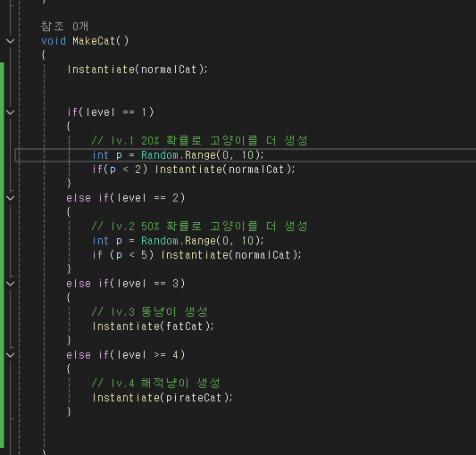The height and width of the screenshot is (455, 476).
Task: Click the Instantiate(pirateCat); line
Action: [x=163, y=398]
